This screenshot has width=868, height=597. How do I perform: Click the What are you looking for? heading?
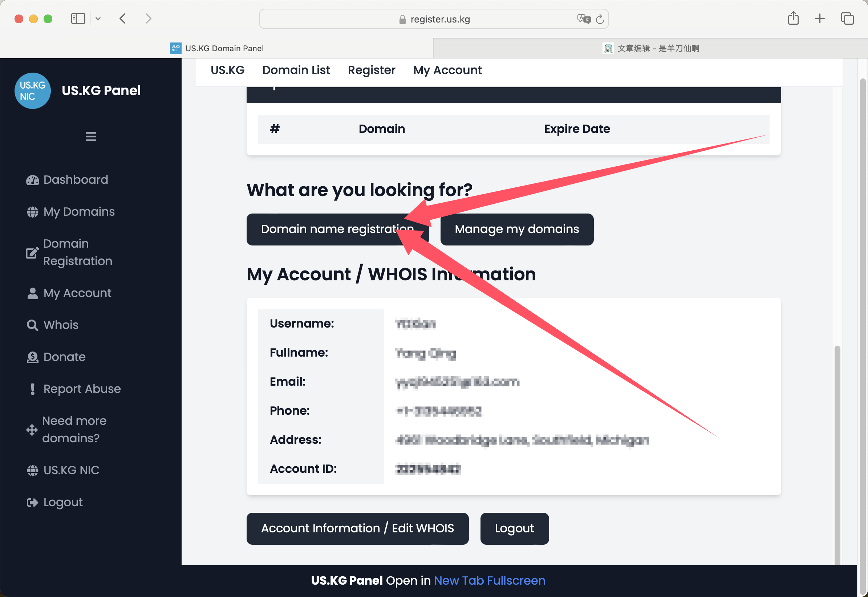pyautogui.click(x=359, y=190)
